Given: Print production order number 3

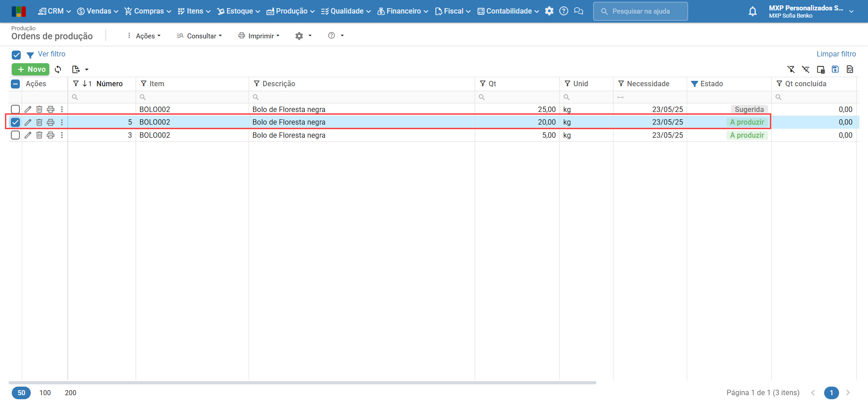Looking at the screenshot, I should 51,135.
